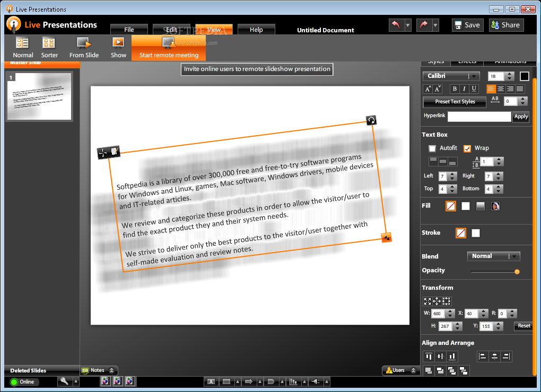Click the redo arrow icon
The width and height of the screenshot is (541, 392).
click(424, 25)
